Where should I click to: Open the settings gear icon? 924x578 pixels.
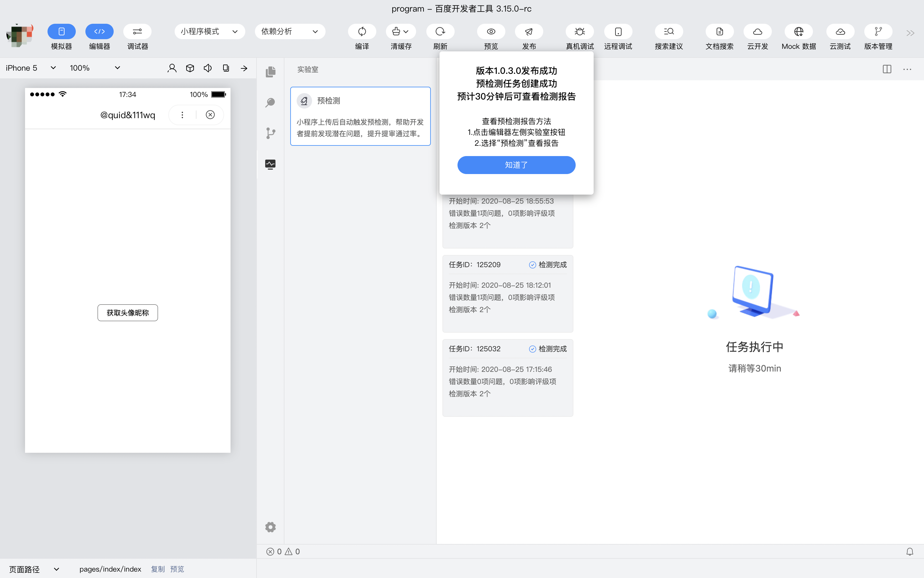(x=270, y=527)
